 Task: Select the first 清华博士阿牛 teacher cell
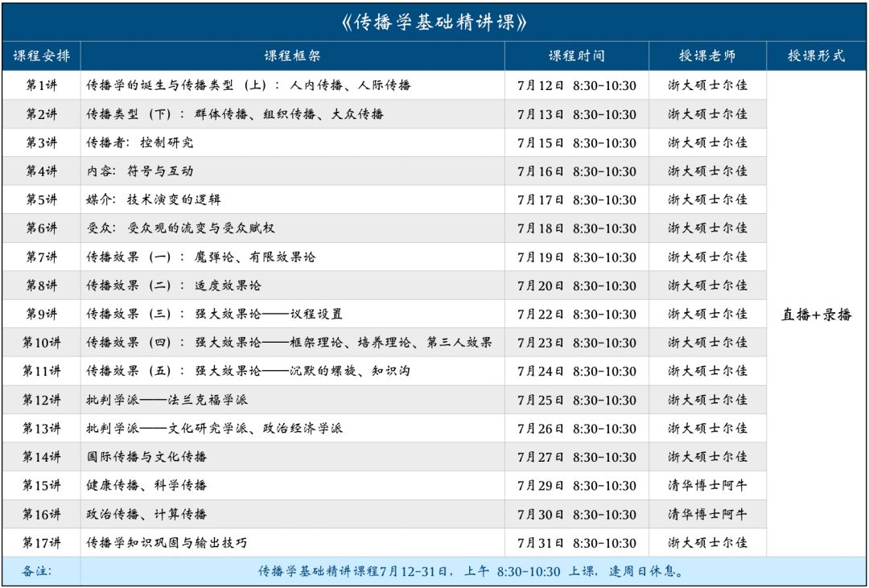coord(707,485)
